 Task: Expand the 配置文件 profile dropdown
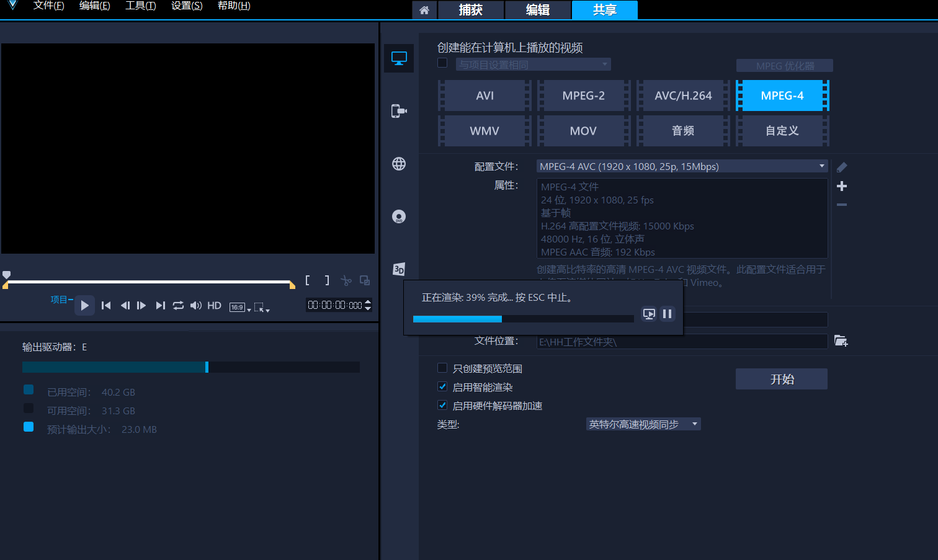(x=821, y=166)
